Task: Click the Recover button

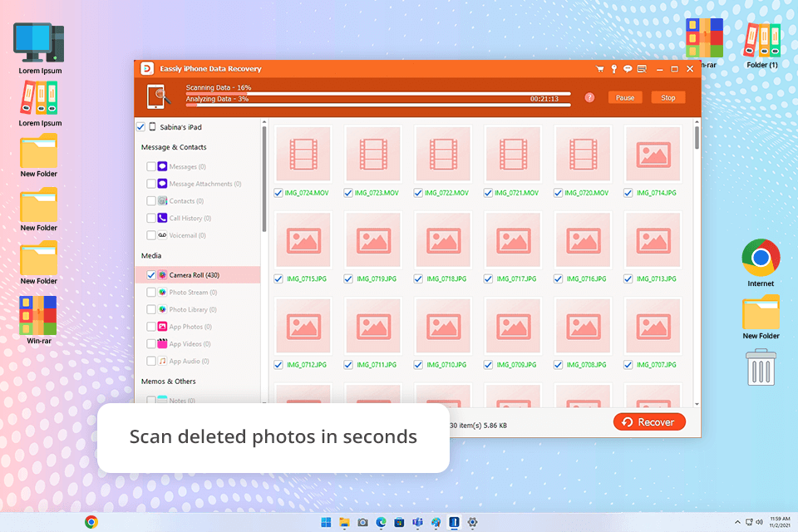Action: coord(649,422)
